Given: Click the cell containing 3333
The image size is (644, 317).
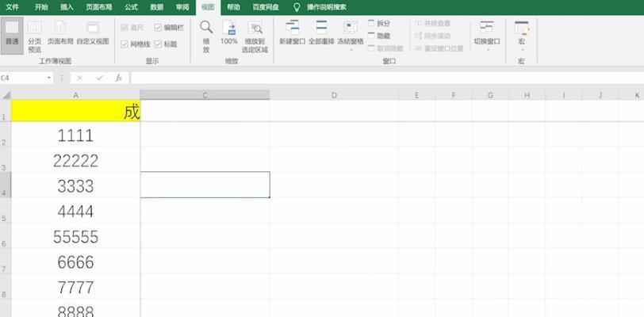Looking at the screenshot, I should click(x=75, y=185).
